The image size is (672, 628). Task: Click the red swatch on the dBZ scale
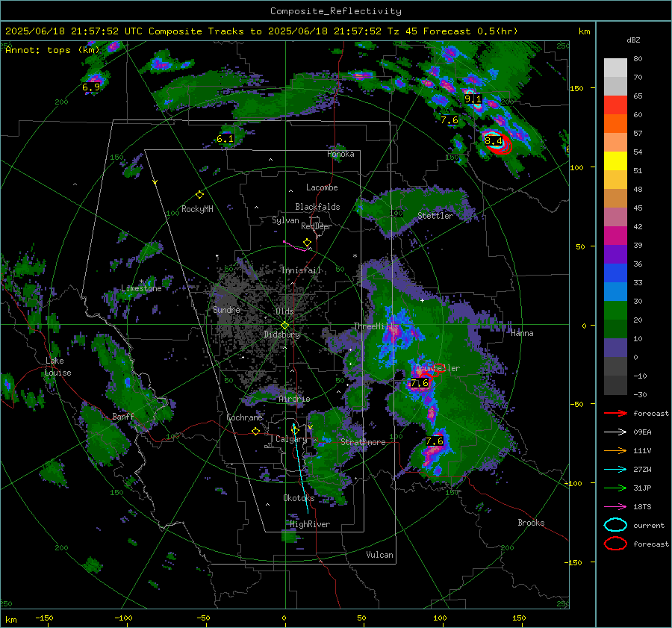coord(615,105)
